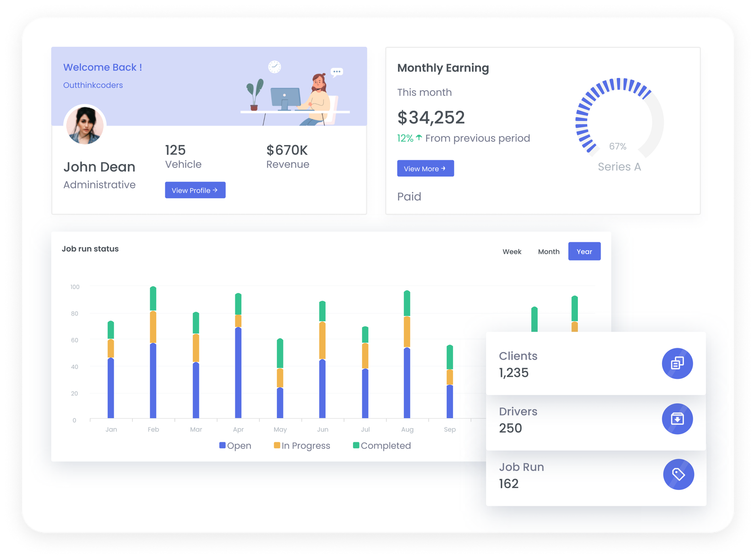The image size is (756, 559).
Task: Click the Clients 1,235 value
Action: 514,373
